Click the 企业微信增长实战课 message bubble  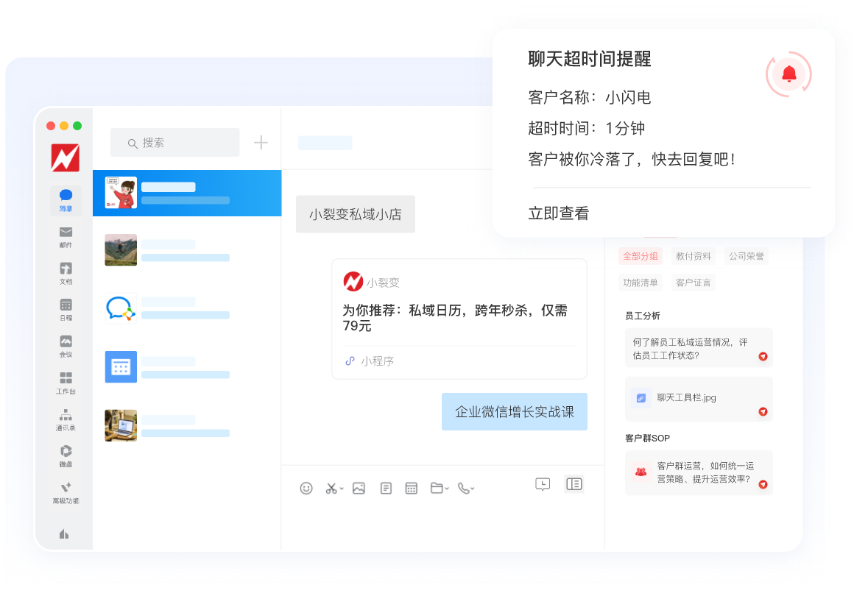(515, 412)
